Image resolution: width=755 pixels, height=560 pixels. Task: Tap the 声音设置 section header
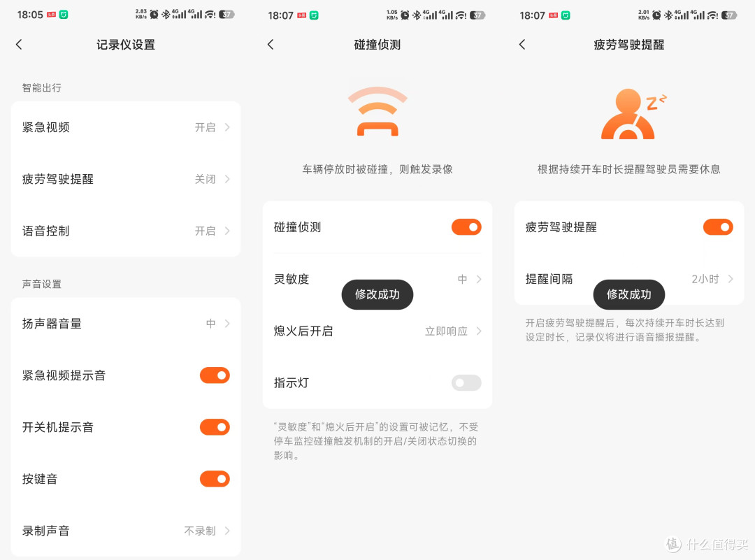tap(42, 284)
